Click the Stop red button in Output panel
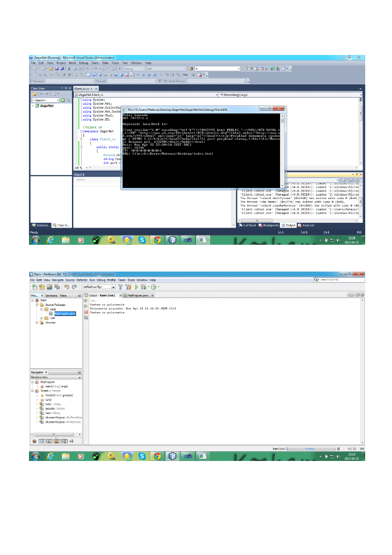The width and height of the screenshot is (392, 555). 86,312
